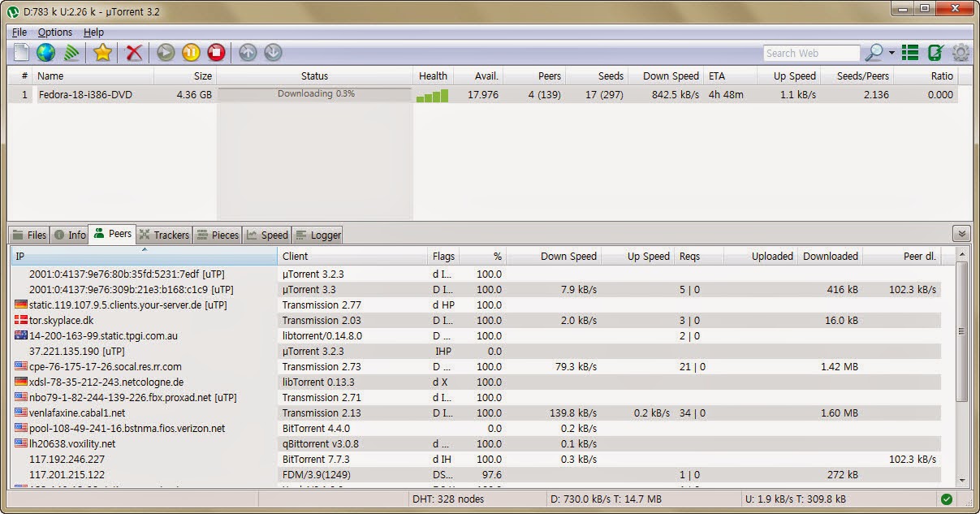Select the Fedora-18-i386-DVD torrent row
This screenshot has width=980, height=514.
click(x=484, y=94)
